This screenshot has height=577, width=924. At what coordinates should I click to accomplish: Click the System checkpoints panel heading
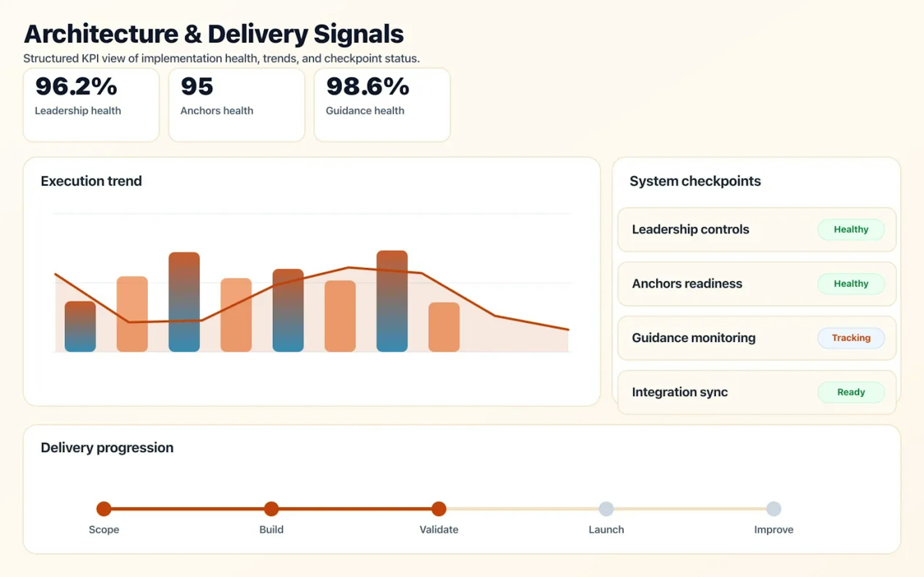coord(695,181)
